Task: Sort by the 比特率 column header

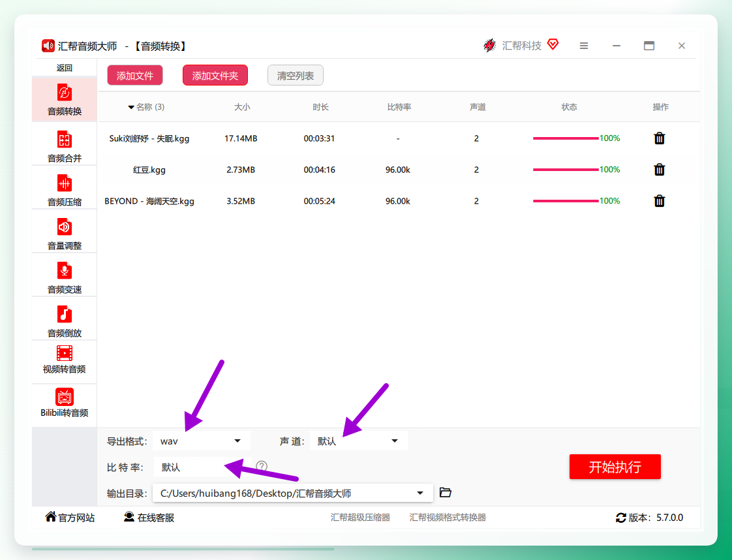Action: 399,107
